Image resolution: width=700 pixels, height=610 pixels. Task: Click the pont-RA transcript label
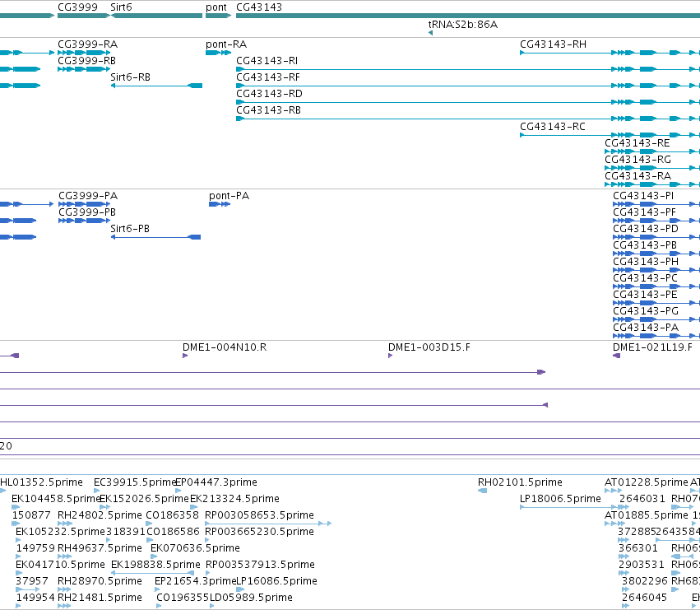click(x=226, y=44)
